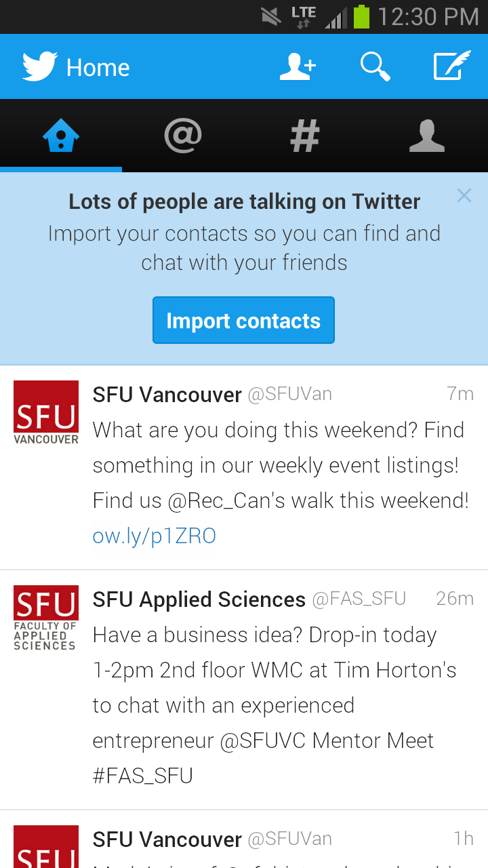The height and width of the screenshot is (868, 488).
Task: Compose a new tweet with quill icon
Action: coord(452,66)
